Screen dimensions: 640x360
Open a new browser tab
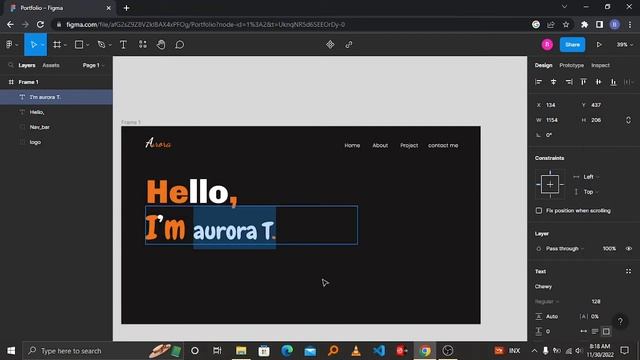point(127,8)
